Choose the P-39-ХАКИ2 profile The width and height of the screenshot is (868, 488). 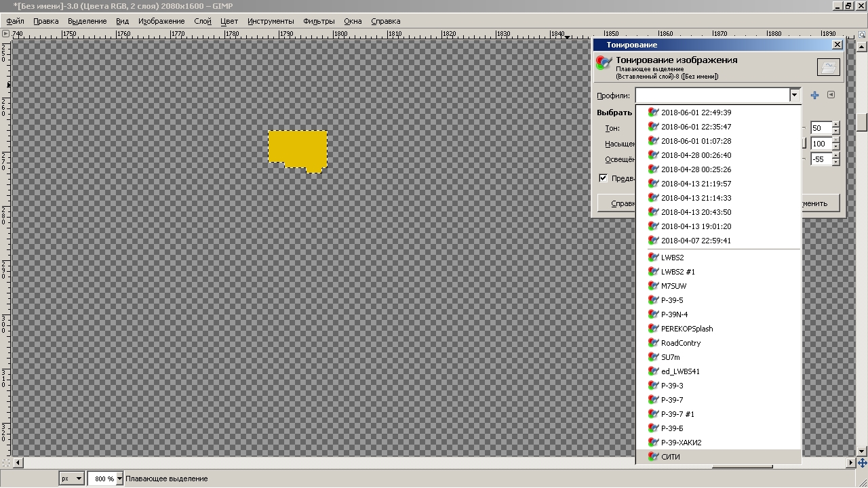719,443
